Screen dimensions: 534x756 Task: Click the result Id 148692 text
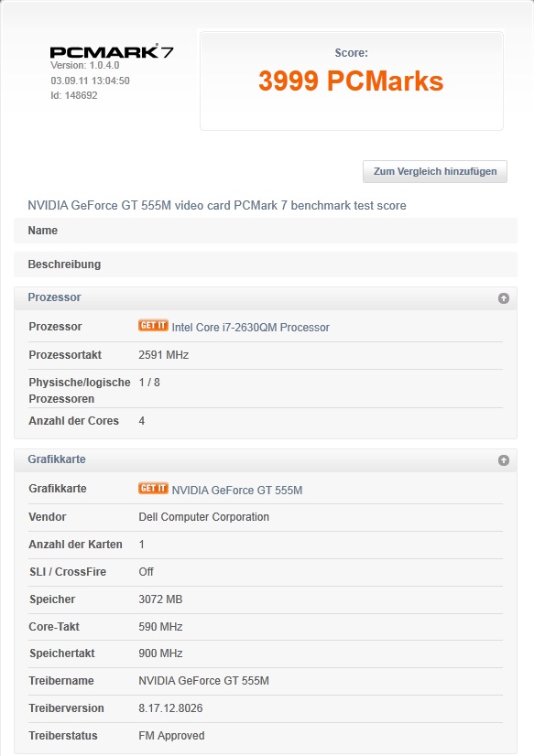pyautogui.click(x=74, y=95)
